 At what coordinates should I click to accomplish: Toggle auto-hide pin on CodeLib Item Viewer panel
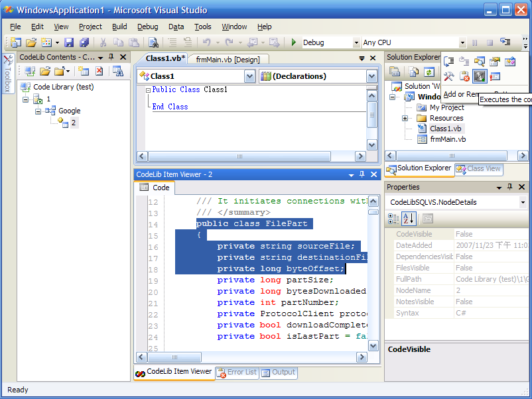click(362, 174)
